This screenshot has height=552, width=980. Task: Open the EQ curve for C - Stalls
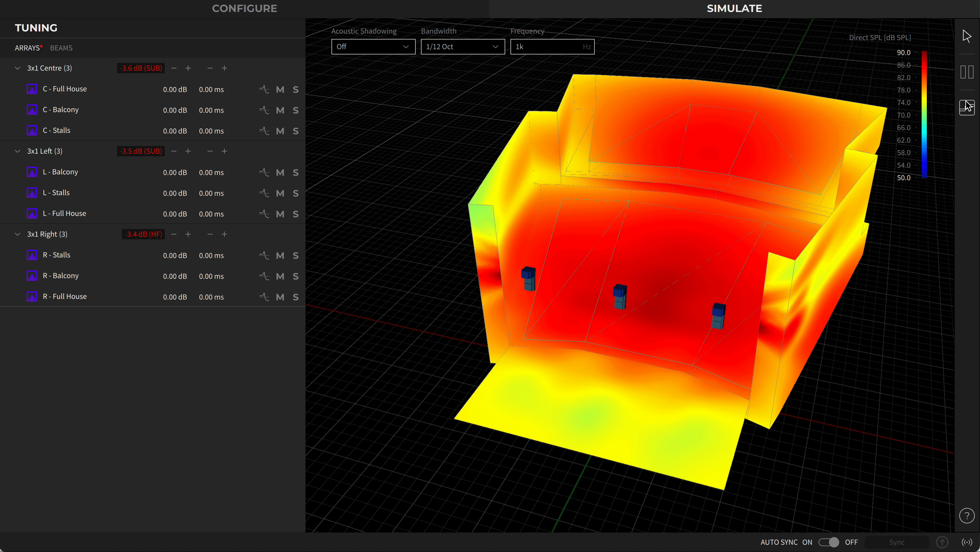pyautogui.click(x=264, y=131)
